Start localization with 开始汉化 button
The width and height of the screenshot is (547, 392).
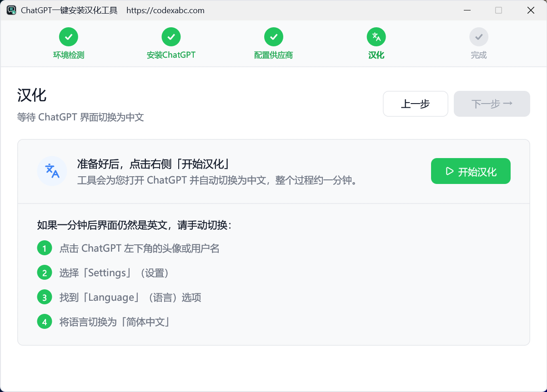click(x=471, y=171)
